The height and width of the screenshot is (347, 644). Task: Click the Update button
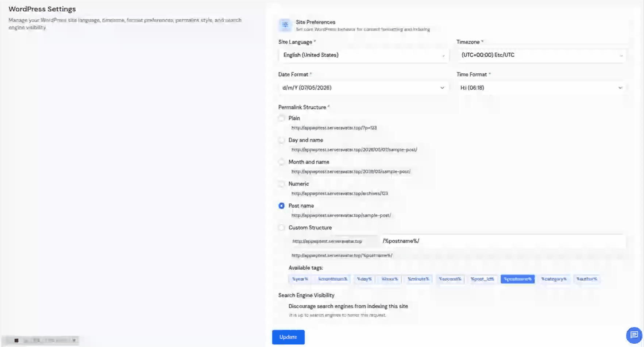[288, 337]
